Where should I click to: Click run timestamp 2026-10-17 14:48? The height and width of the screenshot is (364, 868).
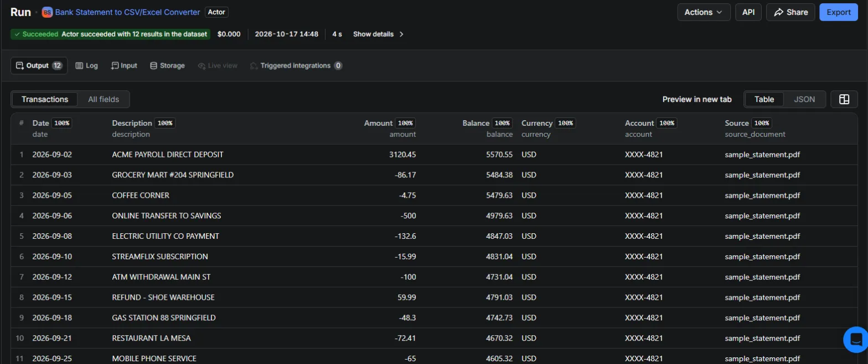tap(286, 34)
